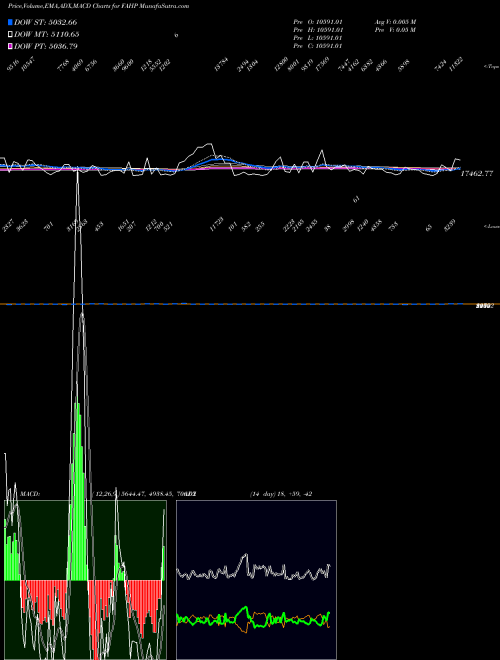Click the lower value label 11723
Screen dimensions: 500x660
click(x=216, y=224)
